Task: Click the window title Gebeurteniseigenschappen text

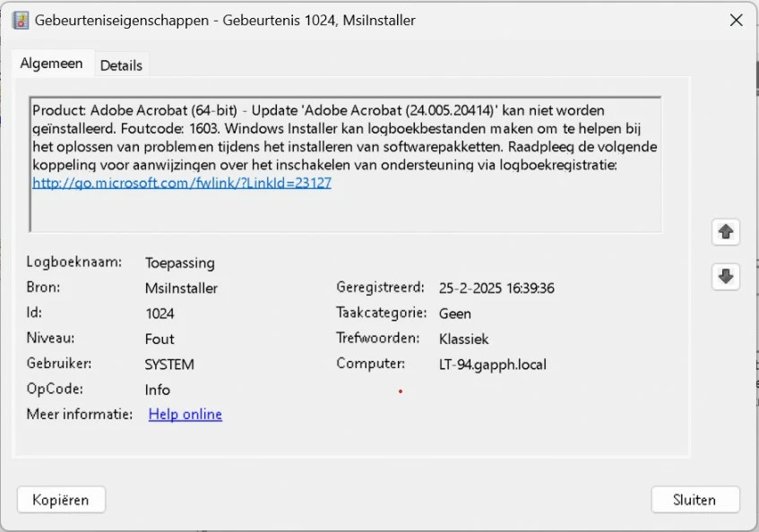Action: point(122,21)
